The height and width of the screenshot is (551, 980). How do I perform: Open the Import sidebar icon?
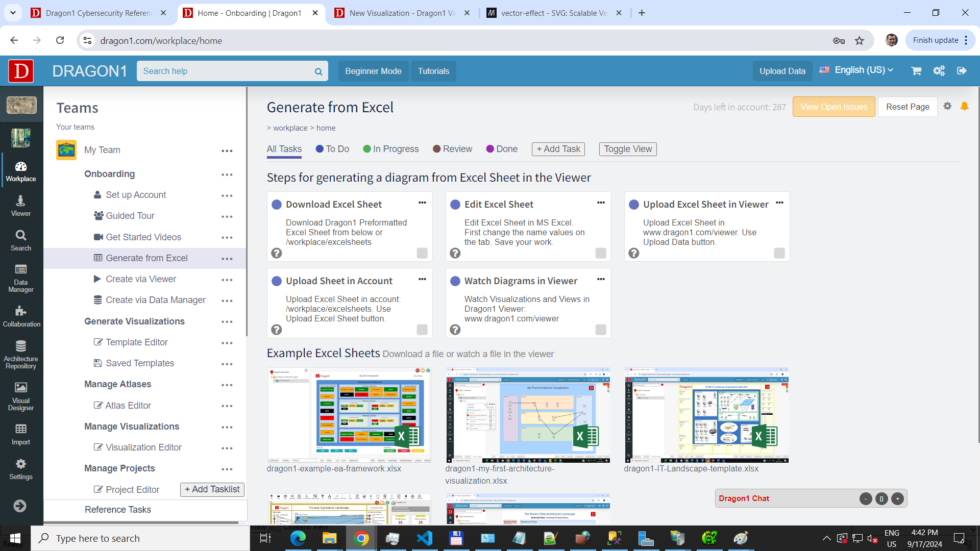pyautogui.click(x=21, y=435)
